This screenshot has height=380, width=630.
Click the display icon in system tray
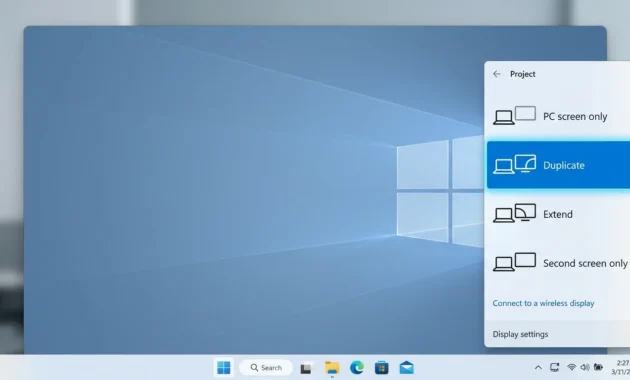tap(554, 367)
